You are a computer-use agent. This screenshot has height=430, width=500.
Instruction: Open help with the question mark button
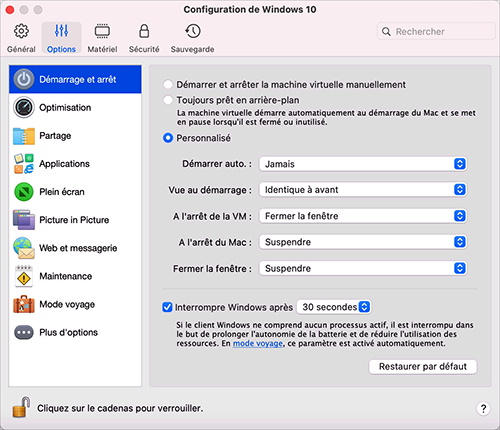click(x=483, y=408)
